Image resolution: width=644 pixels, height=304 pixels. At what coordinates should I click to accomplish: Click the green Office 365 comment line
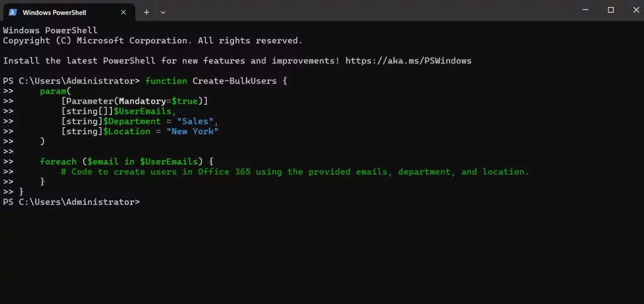[x=295, y=171]
